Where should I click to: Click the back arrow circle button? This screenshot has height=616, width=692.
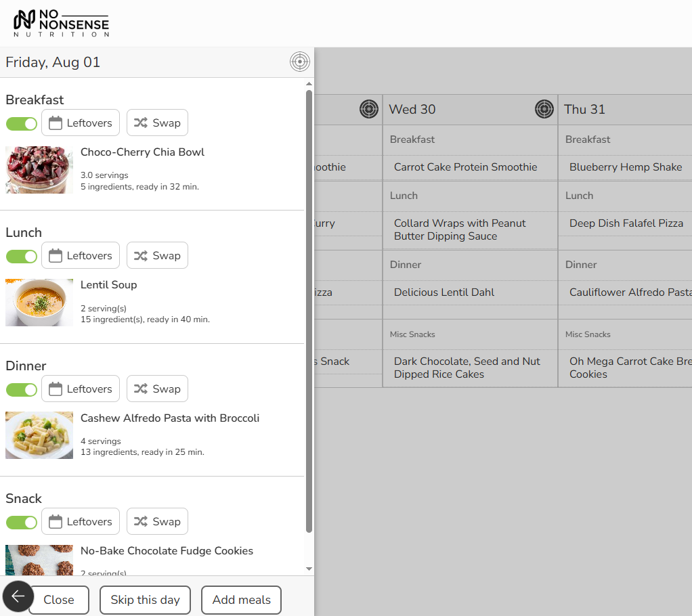click(18, 596)
